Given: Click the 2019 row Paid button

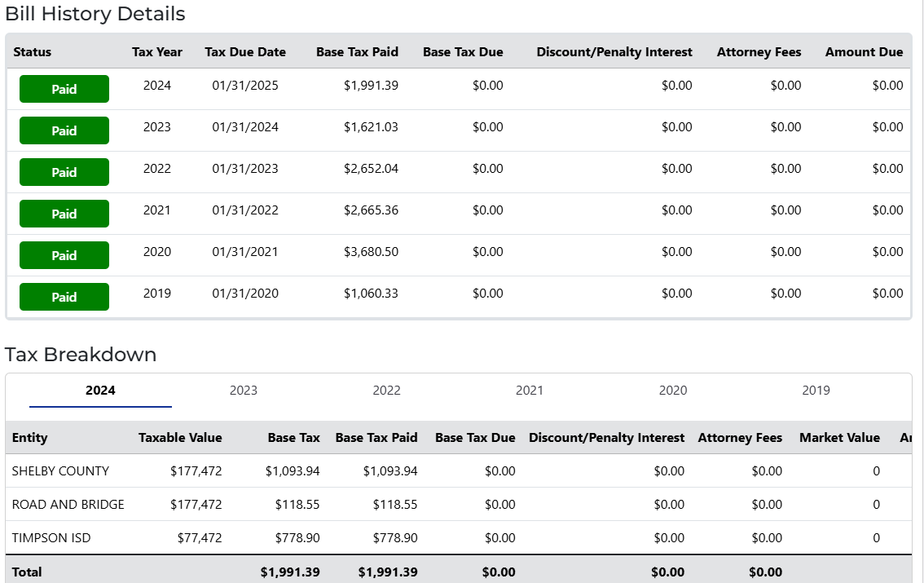Looking at the screenshot, I should (x=64, y=297).
